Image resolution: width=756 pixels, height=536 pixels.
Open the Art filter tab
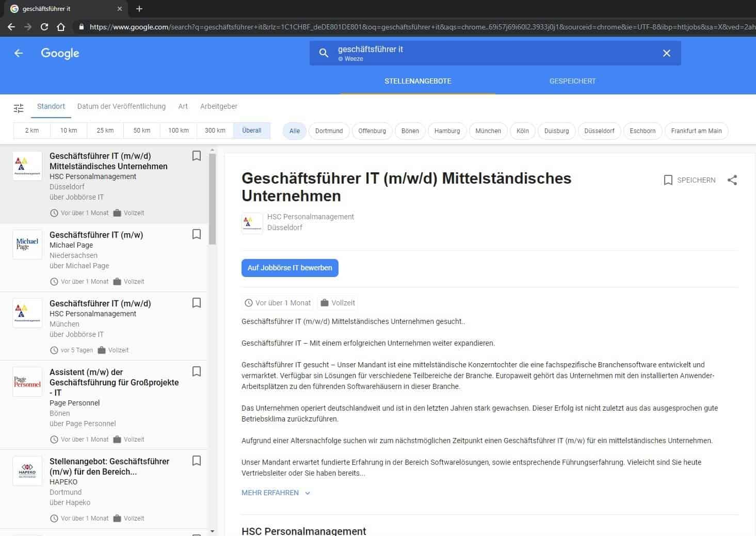(183, 106)
